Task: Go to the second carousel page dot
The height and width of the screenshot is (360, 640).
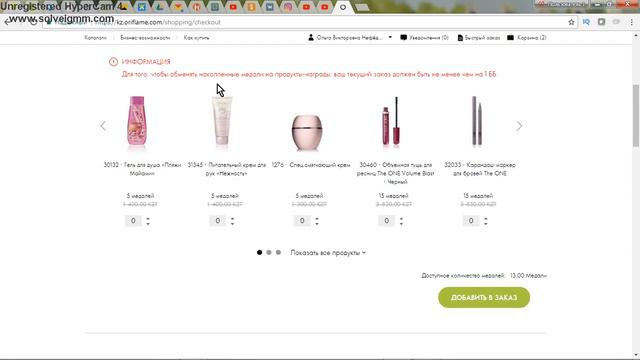Action: [269, 253]
